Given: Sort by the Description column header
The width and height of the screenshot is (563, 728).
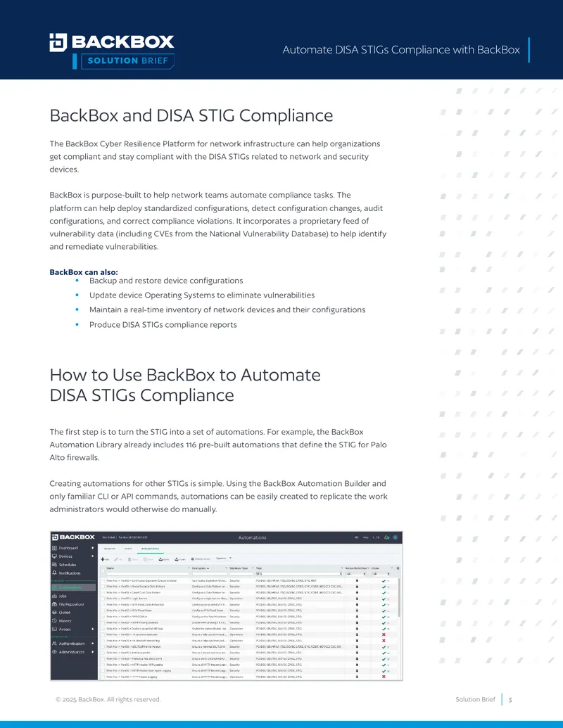Looking at the screenshot, I should (200, 568).
